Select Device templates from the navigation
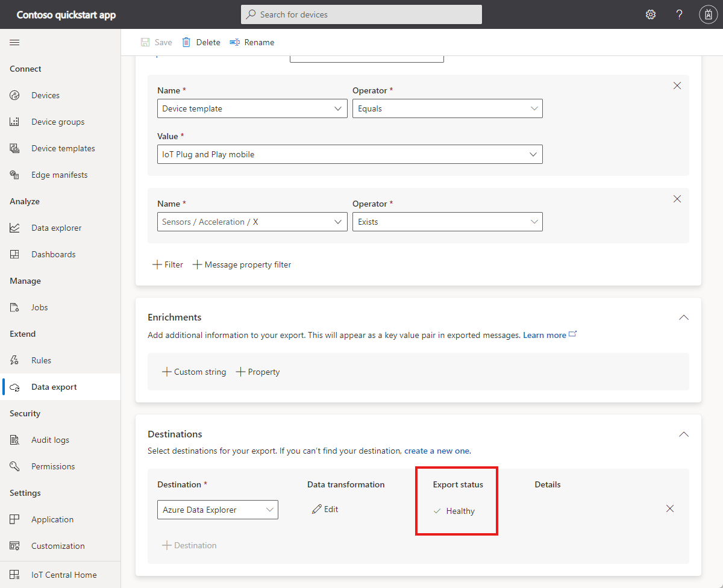The image size is (723, 588). click(63, 148)
